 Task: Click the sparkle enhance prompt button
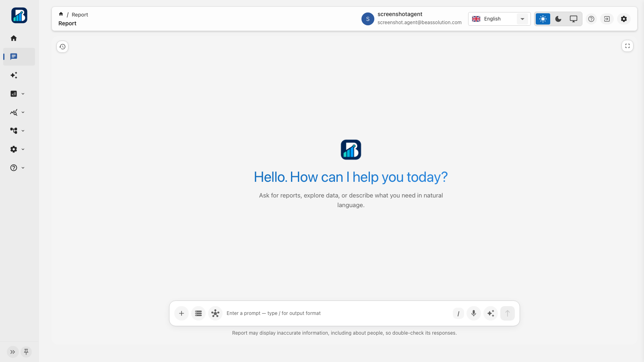tap(491, 313)
